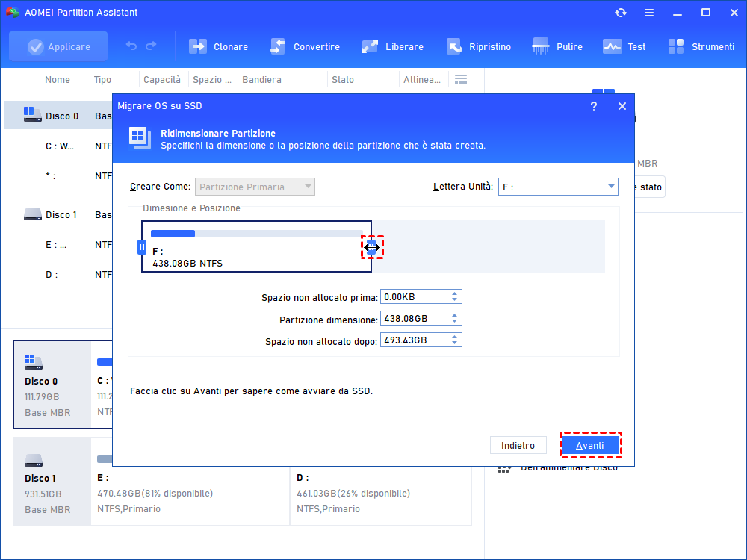This screenshot has width=747, height=560.
Task: Adjust Spazio non allocato dopo stepper arrows
Action: [x=454, y=340]
